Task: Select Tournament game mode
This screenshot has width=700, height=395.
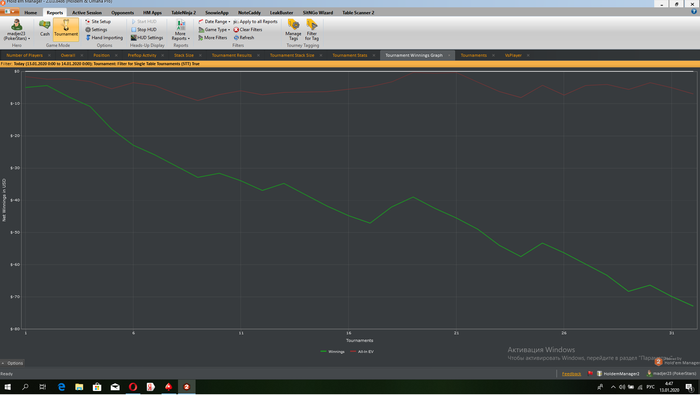Action: point(66,29)
